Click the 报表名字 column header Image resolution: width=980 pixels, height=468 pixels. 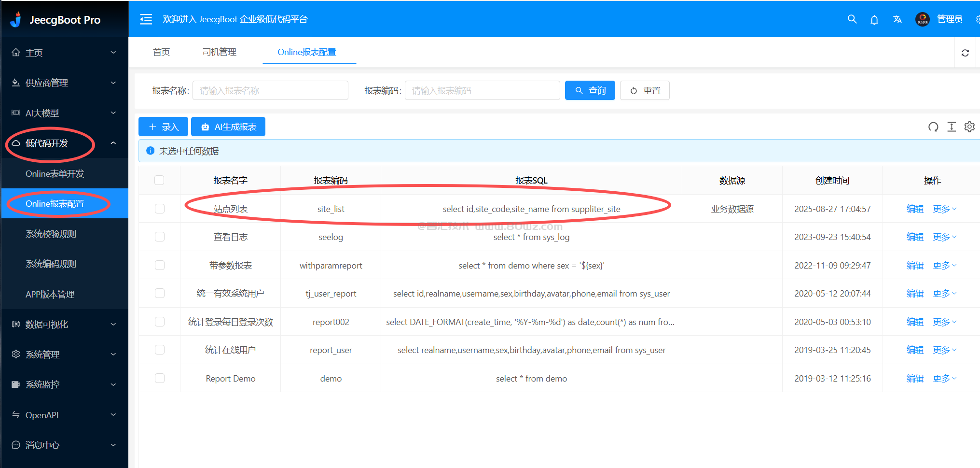231,180
